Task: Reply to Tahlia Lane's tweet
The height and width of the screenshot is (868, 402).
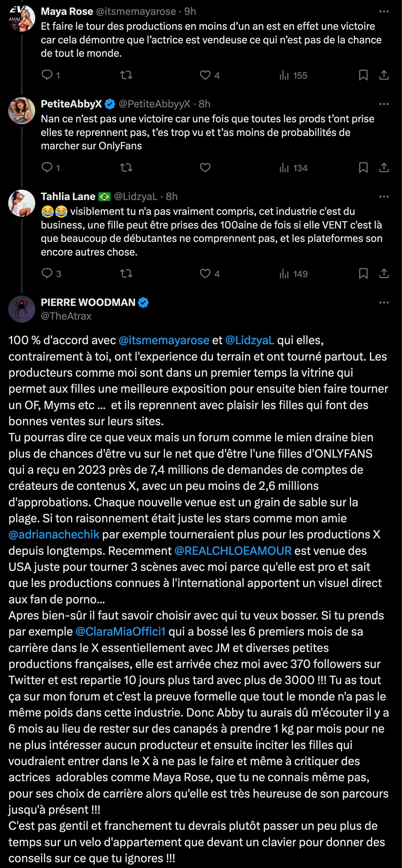Action: point(47,273)
